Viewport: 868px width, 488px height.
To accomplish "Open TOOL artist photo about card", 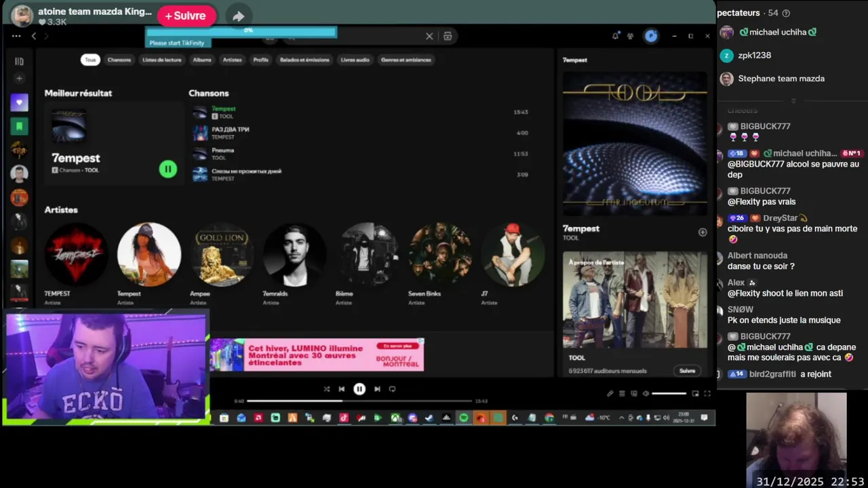I will (635, 300).
